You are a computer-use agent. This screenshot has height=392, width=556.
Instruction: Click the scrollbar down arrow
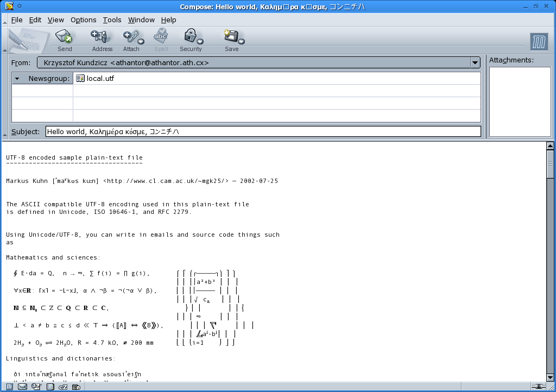pyautogui.click(x=550, y=377)
